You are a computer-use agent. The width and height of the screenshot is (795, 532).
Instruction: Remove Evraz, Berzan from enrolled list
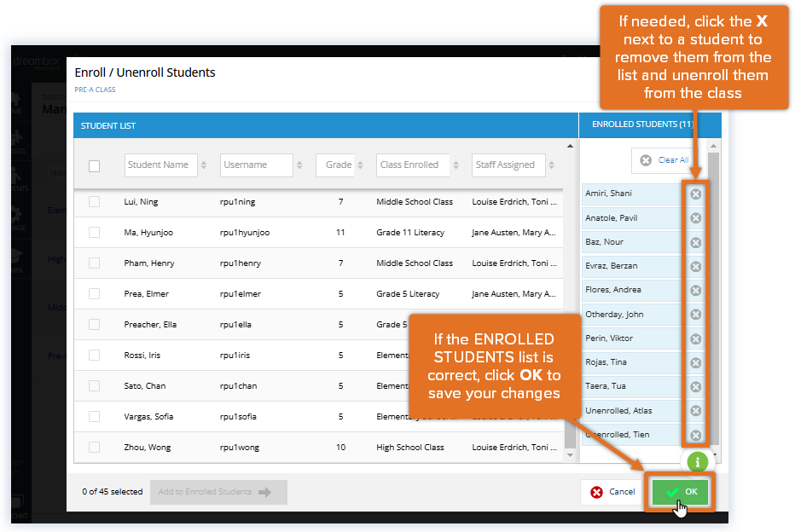(x=696, y=266)
